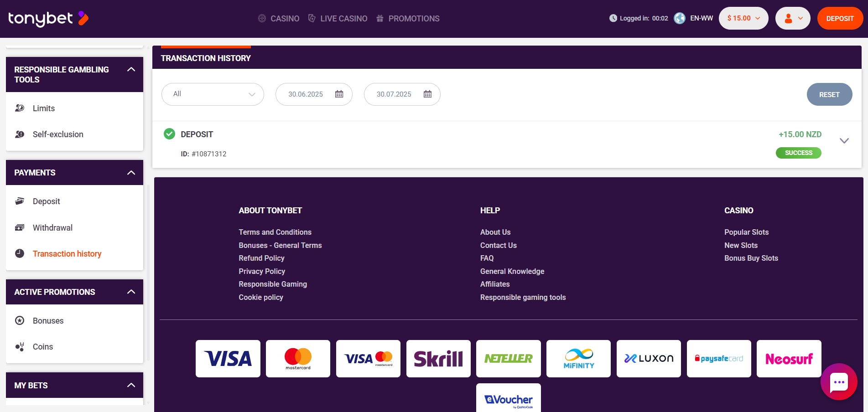
Task: Open the Refund Policy link
Action: (261, 258)
